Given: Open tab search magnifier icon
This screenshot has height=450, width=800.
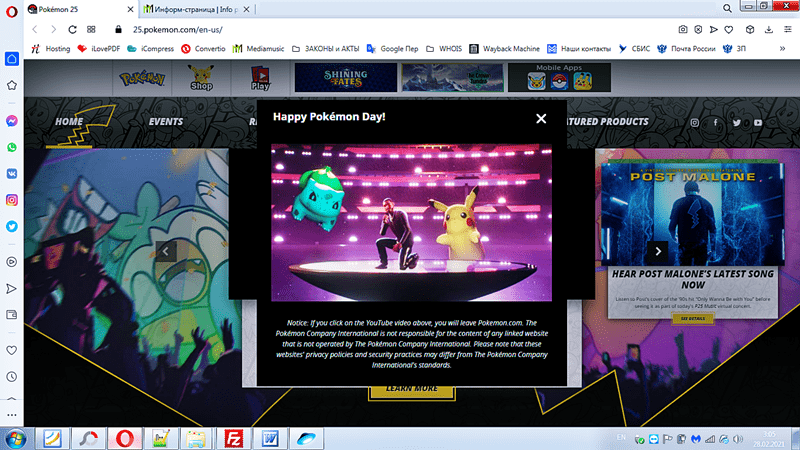Looking at the screenshot, I should pyautogui.click(x=727, y=8).
